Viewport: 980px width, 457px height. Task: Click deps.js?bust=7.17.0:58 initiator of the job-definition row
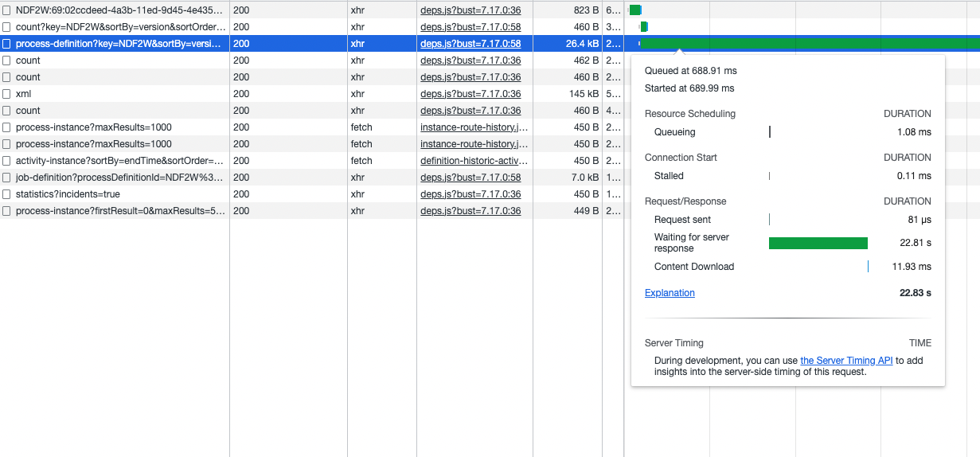[x=470, y=178]
